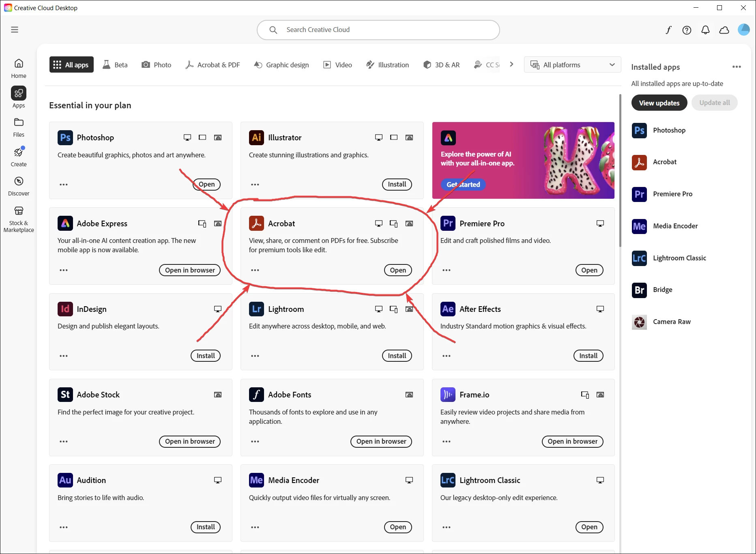The width and height of the screenshot is (756, 554).
Task: Open the user profile avatar
Action: point(743,30)
